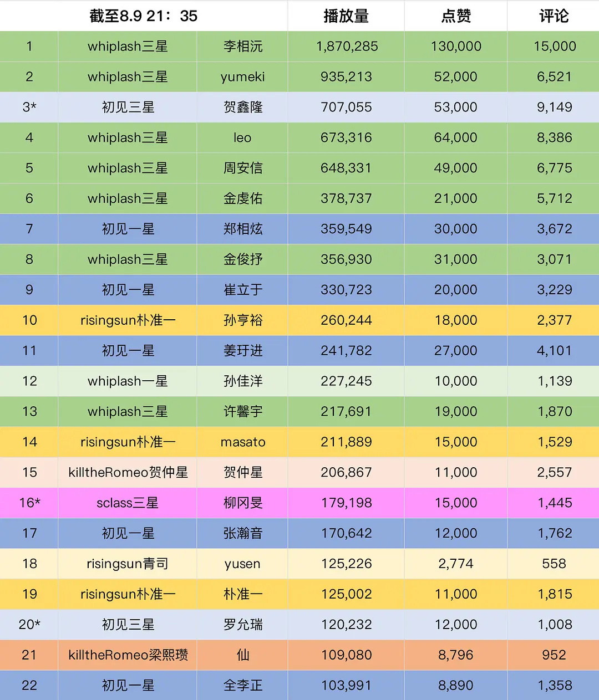Click risingsun朴淮一 in the 孙亨裕 row
The height and width of the screenshot is (700, 599).
[128, 321]
